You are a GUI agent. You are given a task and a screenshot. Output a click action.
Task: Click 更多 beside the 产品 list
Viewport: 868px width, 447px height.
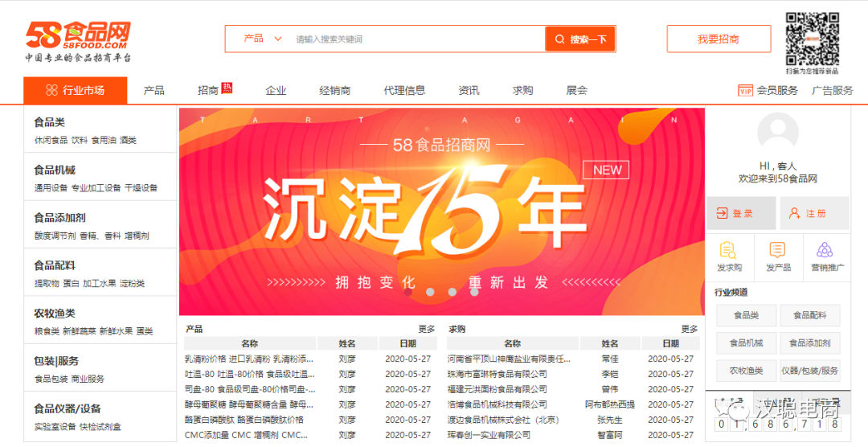(426, 329)
